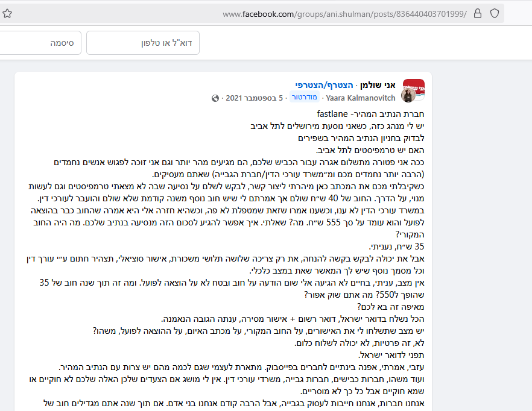Open Yaara Kalmanovitch's profile link
This screenshot has height=411, width=532.
pos(360,98)
